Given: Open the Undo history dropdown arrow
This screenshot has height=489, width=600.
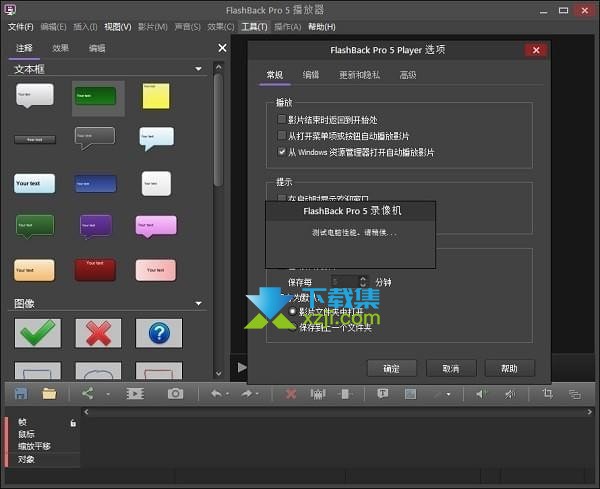Looking at the screenshot, I should 227,394.
